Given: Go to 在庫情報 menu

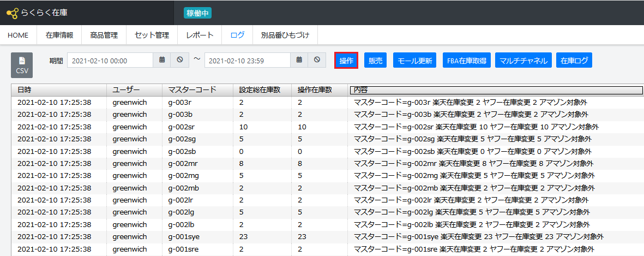Looking at the screenshot, I should click(59, 35).
